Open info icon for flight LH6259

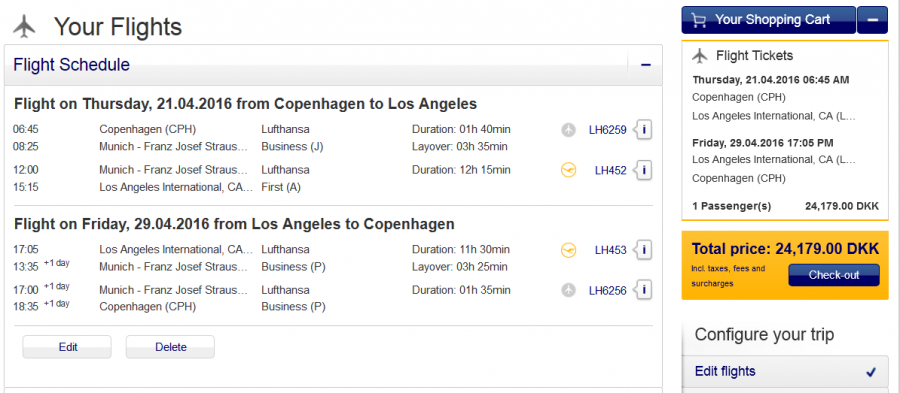coord(643,130)
